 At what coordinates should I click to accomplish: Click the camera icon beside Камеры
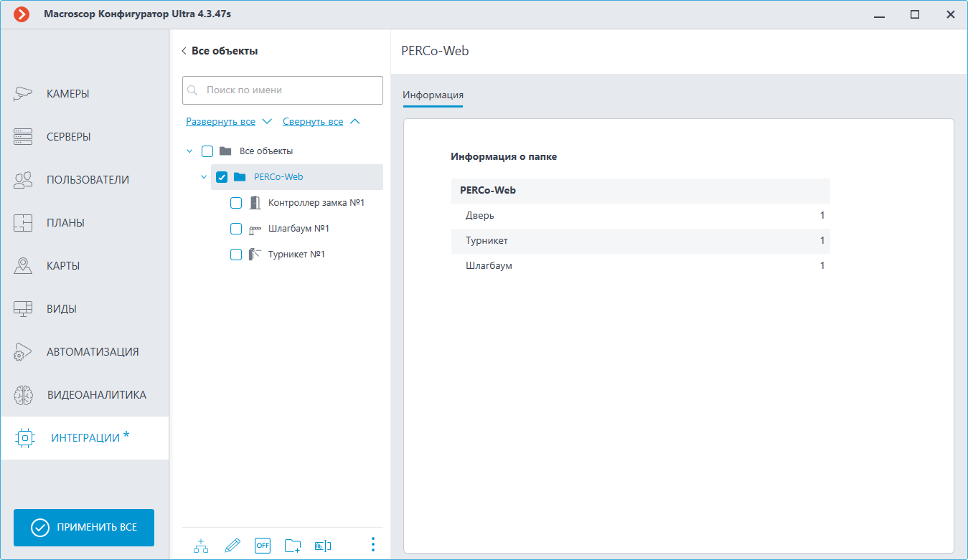pos(23,94)
